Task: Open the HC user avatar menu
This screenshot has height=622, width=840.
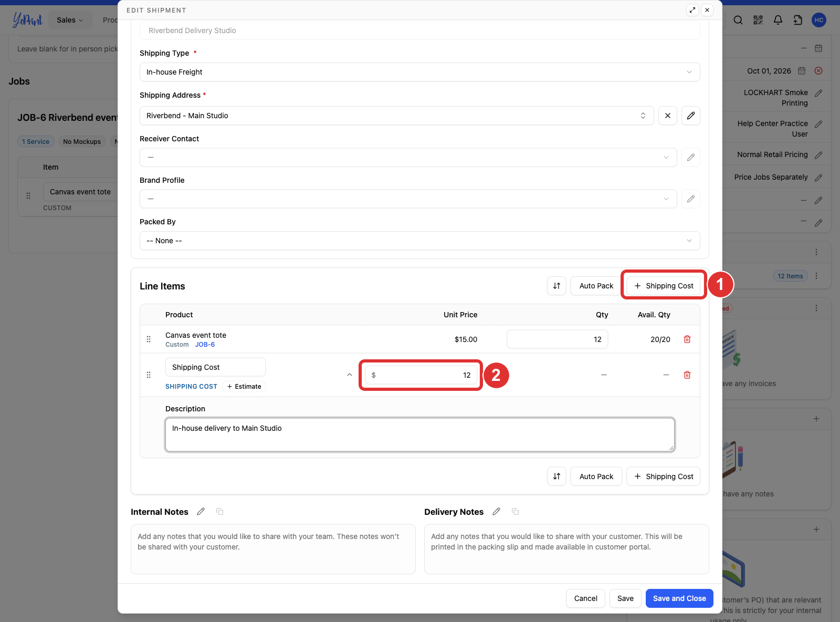Action: pos(819,20)
